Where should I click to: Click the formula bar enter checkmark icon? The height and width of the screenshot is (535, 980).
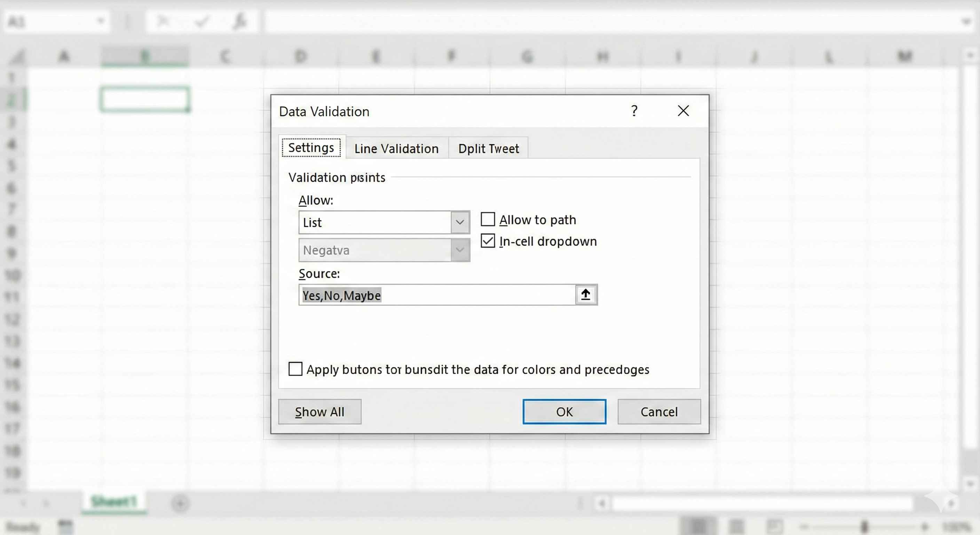pyautogui.click(x=201, y=21)
